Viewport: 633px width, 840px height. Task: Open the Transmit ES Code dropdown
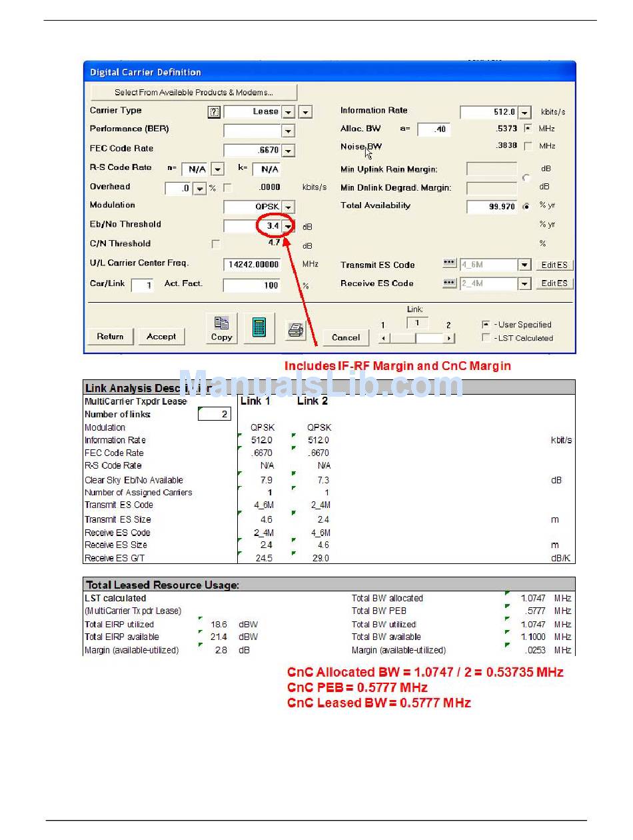[x=525, y=265]
